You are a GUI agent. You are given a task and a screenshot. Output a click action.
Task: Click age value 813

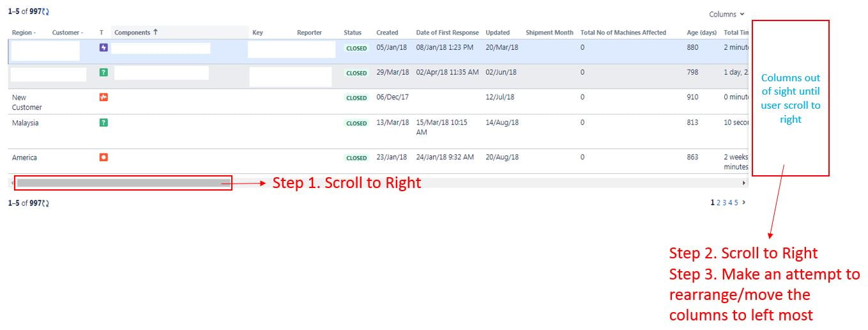(692, 123)
